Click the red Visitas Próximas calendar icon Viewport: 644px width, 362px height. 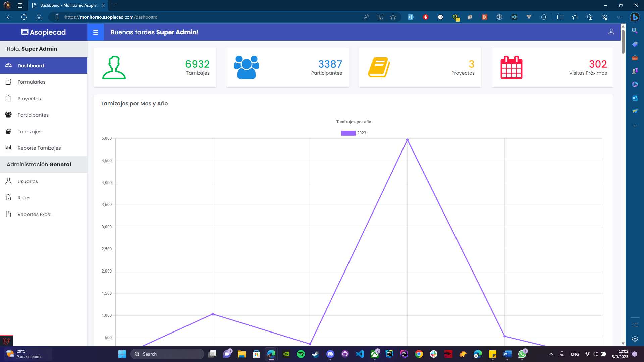[x=511, y=67]
